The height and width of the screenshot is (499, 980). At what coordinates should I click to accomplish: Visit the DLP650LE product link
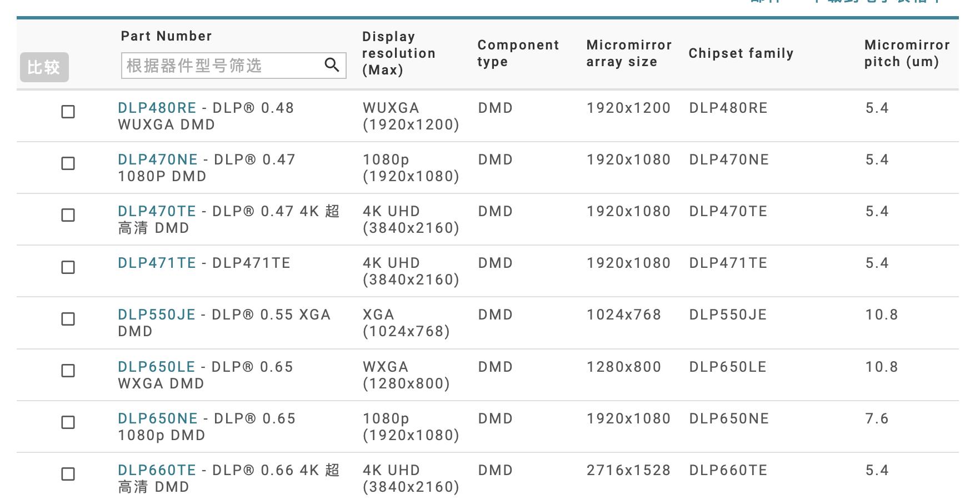point(156,367)
